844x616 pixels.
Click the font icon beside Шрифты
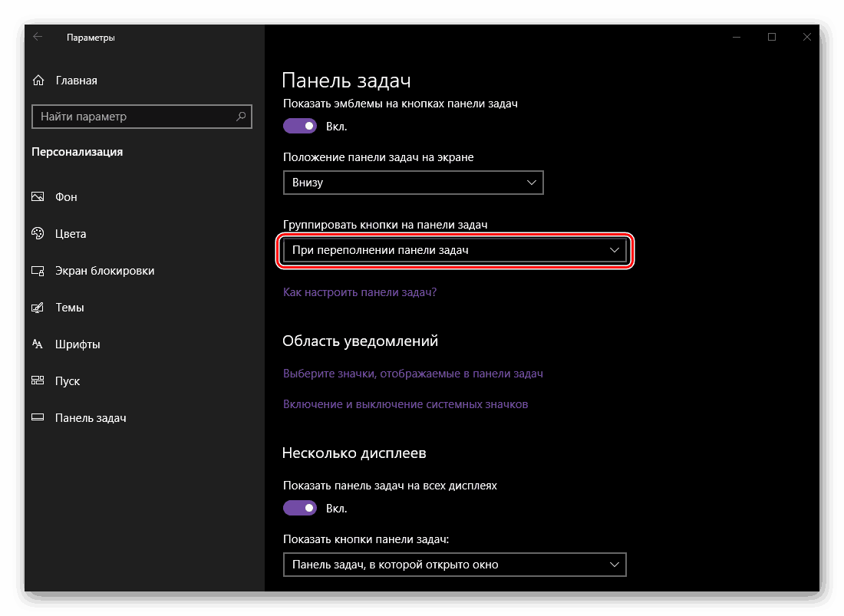point(37,344)
